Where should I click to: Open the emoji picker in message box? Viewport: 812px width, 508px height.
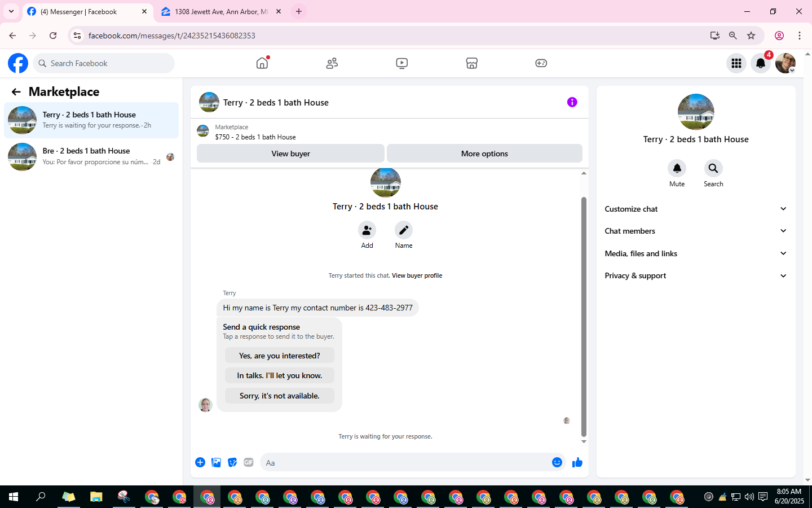(x=557, y=462)
